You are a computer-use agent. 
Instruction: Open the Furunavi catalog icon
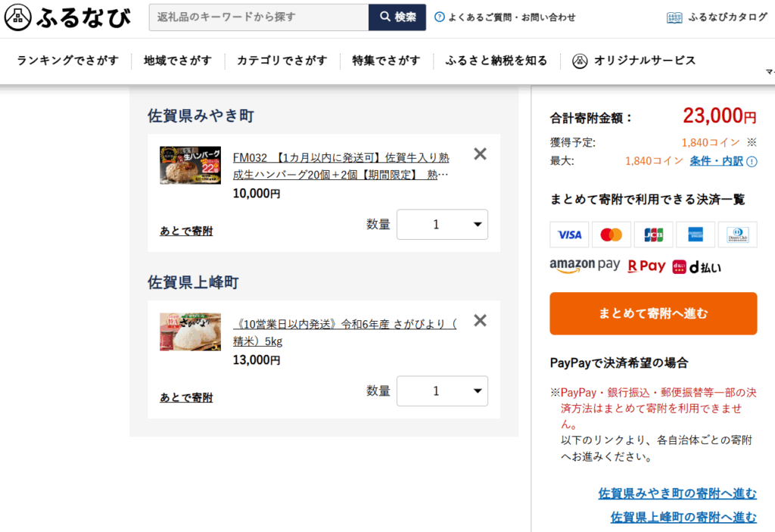(674, 17)
